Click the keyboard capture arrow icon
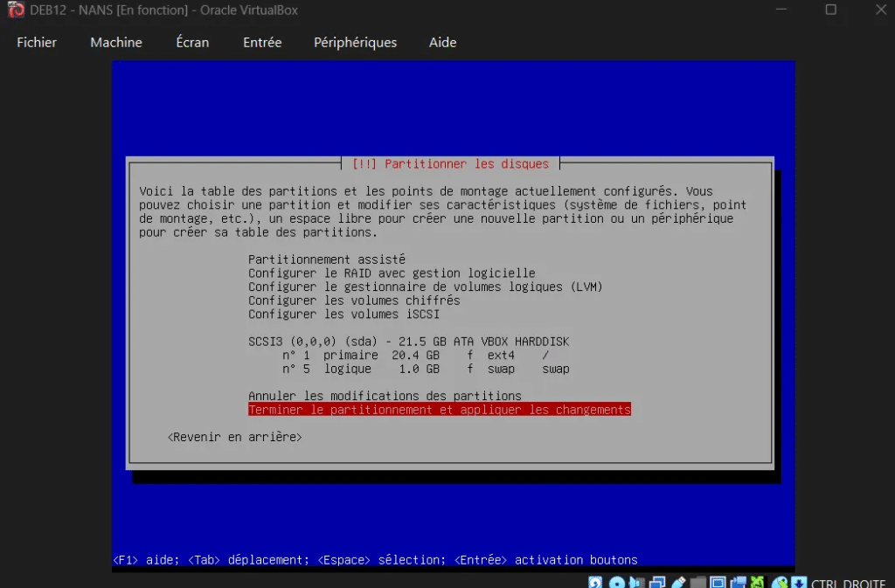 tap(799, 583)
